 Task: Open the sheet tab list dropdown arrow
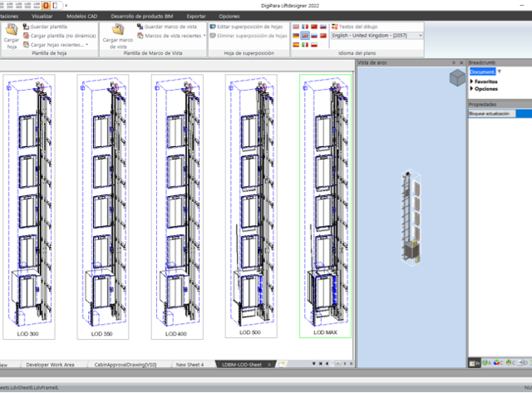[x=314, y=363]
